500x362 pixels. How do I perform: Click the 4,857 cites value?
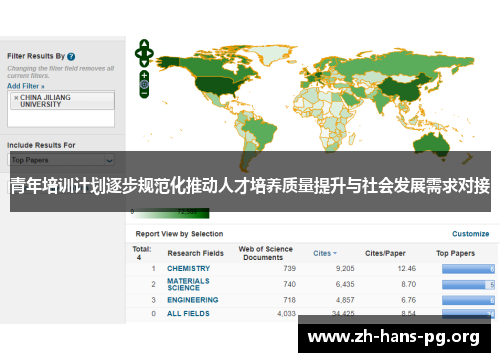[x=345, y=300]
